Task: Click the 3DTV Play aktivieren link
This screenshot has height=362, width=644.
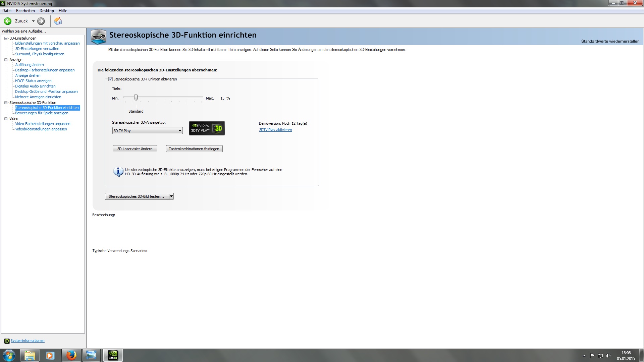Action: pyautogui.click(x=275, y=130)
